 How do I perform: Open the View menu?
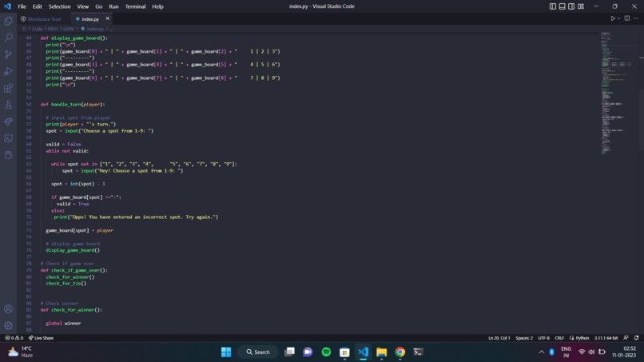[82, 6]
